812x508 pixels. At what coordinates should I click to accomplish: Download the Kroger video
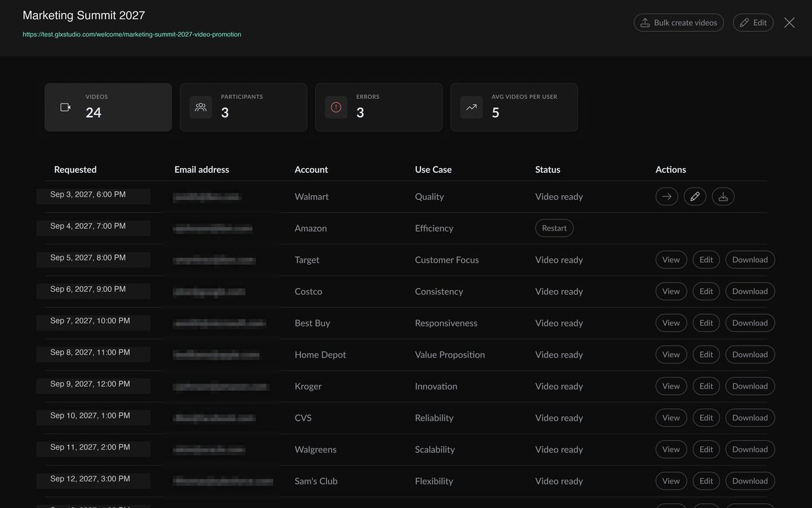pos(750,386)
